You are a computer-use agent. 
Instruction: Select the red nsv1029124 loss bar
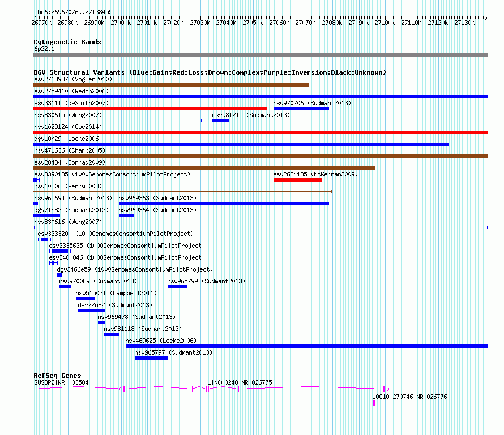click(x=260, y=132)
